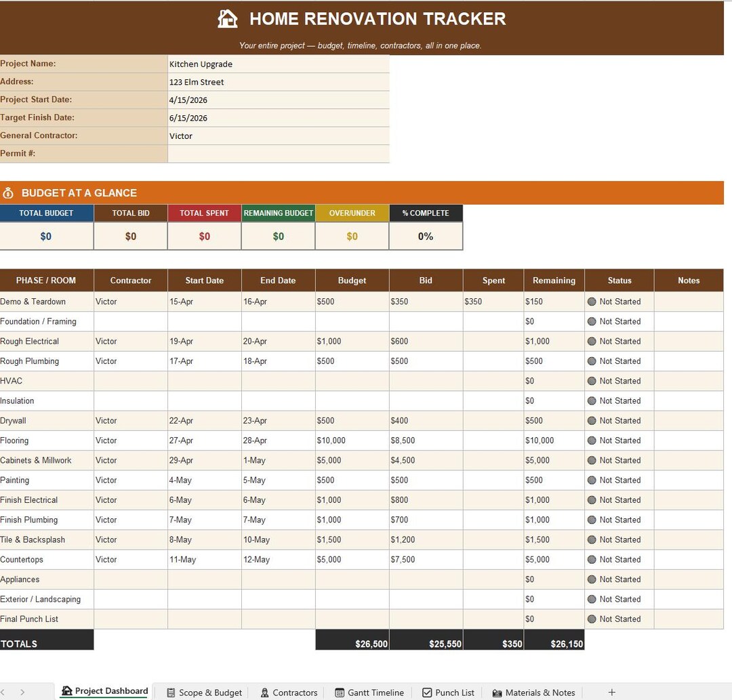
Task: Click the Punch List tab checkbox icon
Action: 427,693
